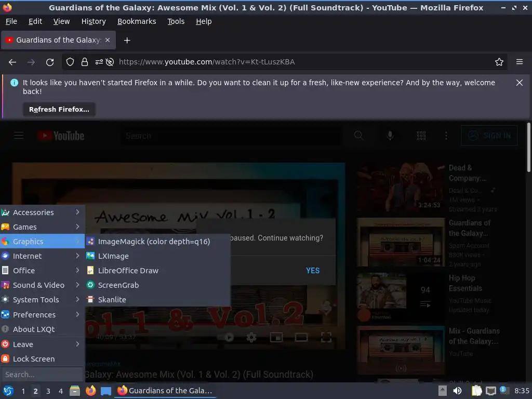Expand the Office category

click(42, 270)
